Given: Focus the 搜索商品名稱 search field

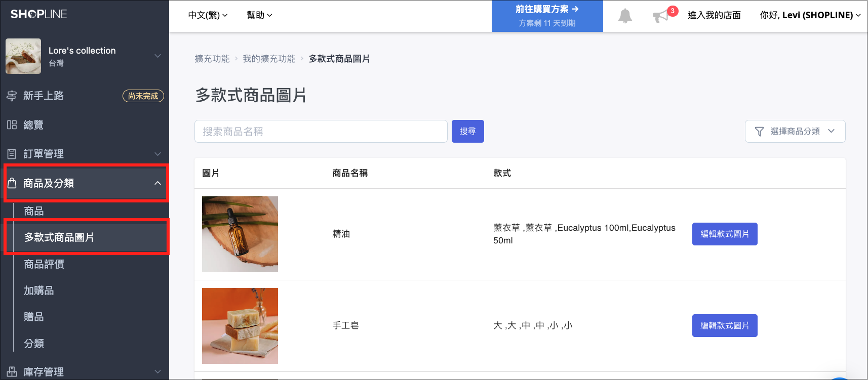Looking at the screenshot, I should pos(321,132).
